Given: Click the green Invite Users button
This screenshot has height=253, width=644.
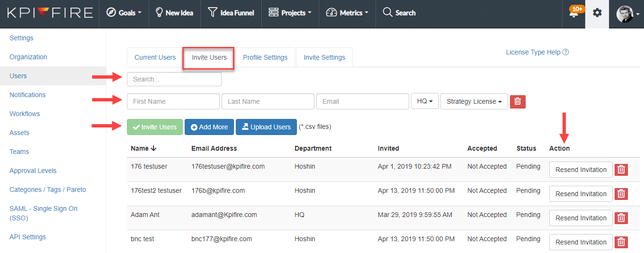Looking at the screenshot, I should [x=155, y=127].
